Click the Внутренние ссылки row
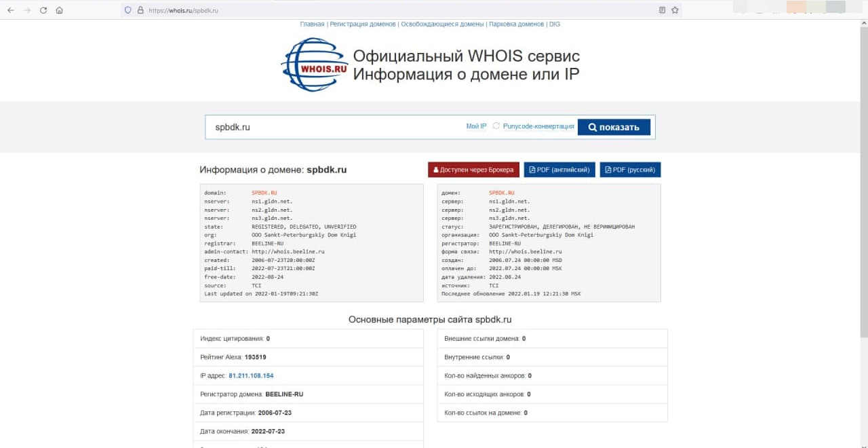 [x=553, y=357]
